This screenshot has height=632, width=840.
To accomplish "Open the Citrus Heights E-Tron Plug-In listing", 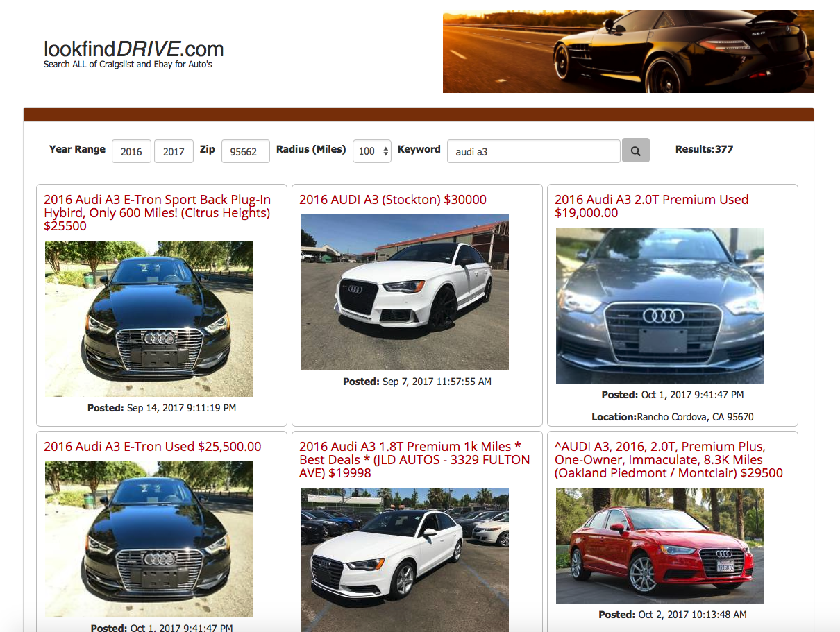I will coord(157,212).
